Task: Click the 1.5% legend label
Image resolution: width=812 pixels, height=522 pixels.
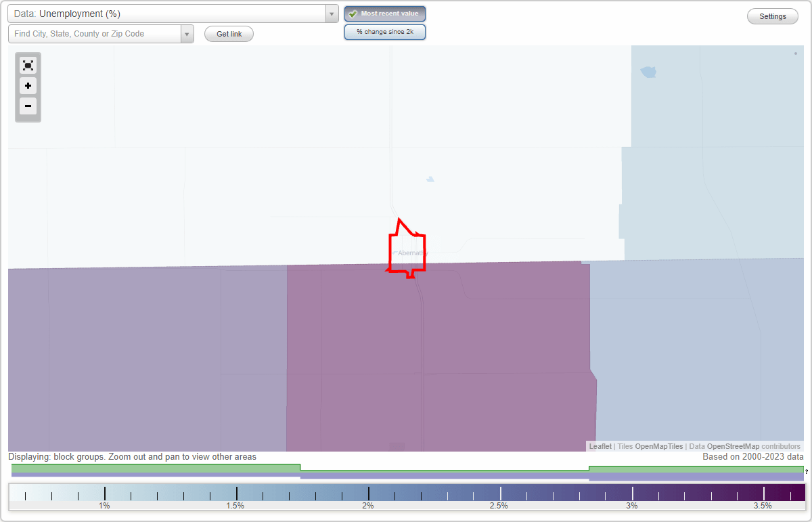Action: pos(235,506)
